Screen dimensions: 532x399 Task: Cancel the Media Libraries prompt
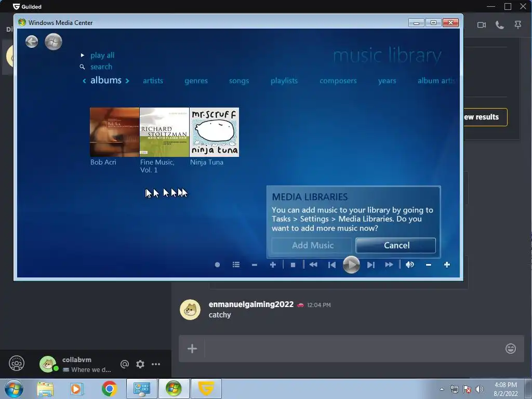[396, 245]
